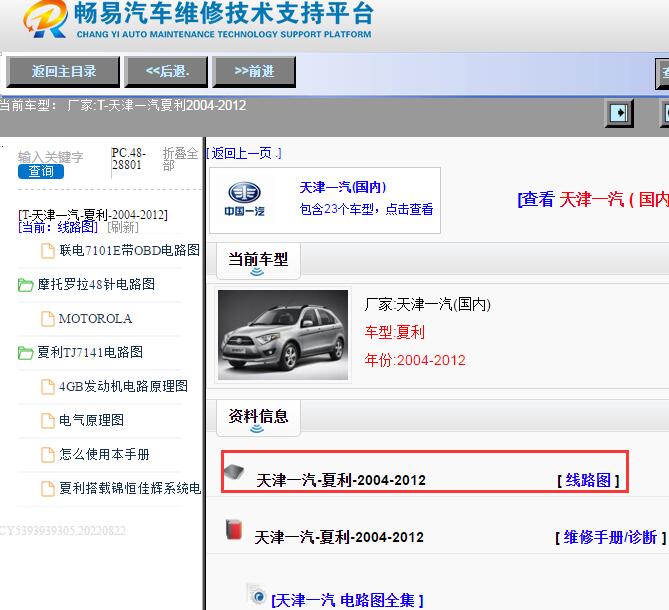
Task: Open the 天津一汽(国内) brand link
Action: pyautogui.click(x=343, y=187)
